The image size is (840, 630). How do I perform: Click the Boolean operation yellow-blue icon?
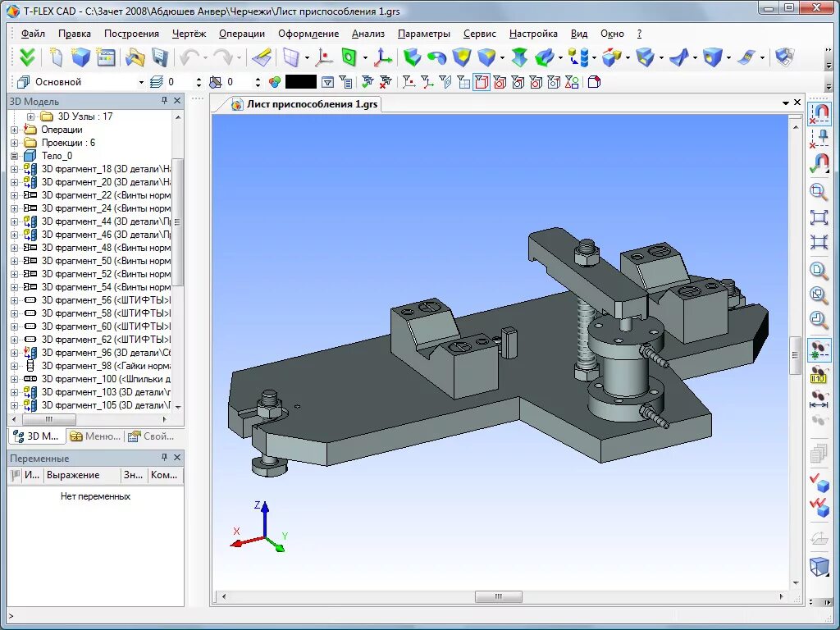[x=461, y=57]
